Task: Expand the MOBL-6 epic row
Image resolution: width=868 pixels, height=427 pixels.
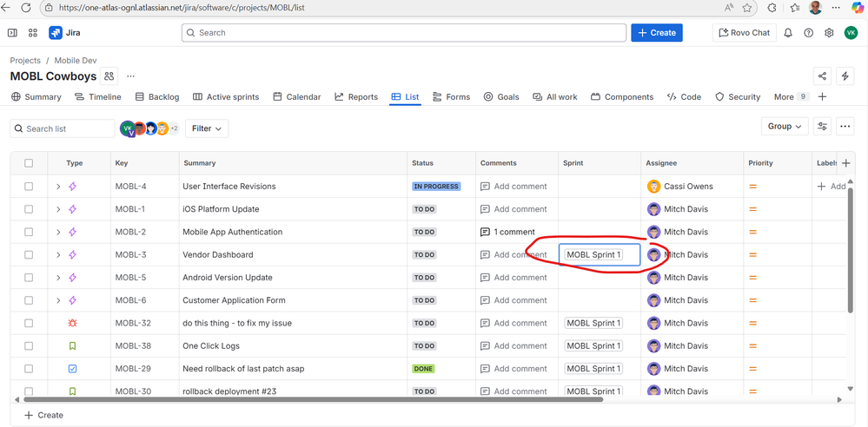Action: [58, 300]
